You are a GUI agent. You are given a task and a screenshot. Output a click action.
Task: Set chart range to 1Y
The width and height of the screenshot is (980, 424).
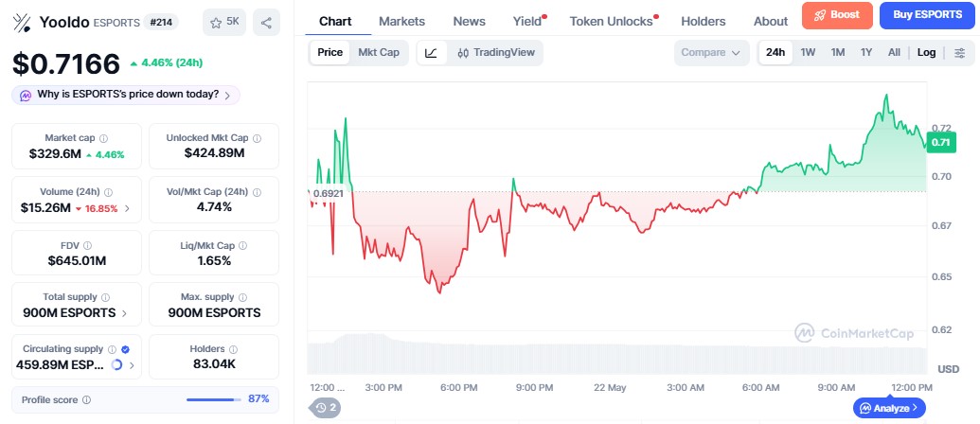pyautogui.click(x=865, y=52)
